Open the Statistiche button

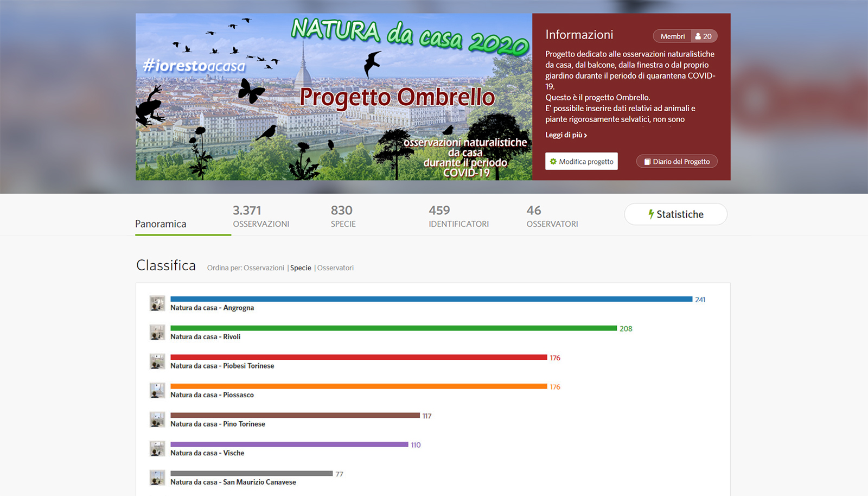coord(675,214)
